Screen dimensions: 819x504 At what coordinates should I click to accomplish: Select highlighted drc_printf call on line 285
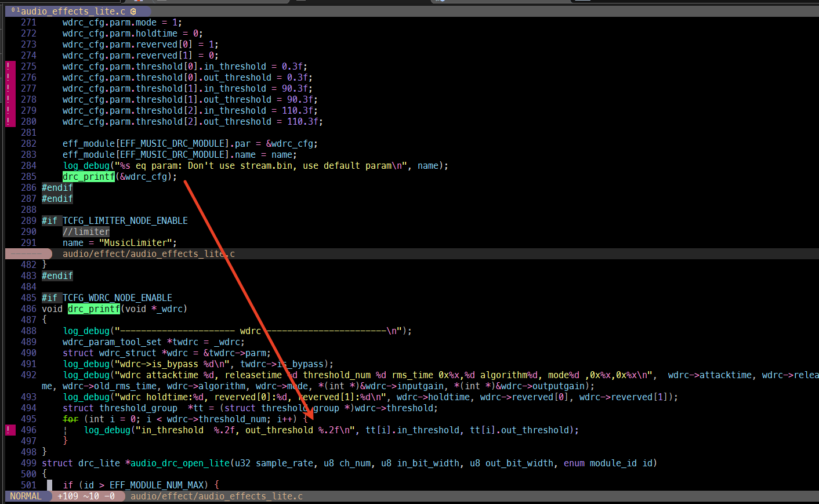89,177
